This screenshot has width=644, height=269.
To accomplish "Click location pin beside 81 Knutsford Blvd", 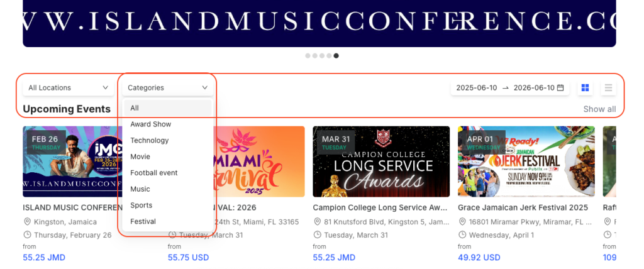I will pyautogui.click(x=317, y=222).
